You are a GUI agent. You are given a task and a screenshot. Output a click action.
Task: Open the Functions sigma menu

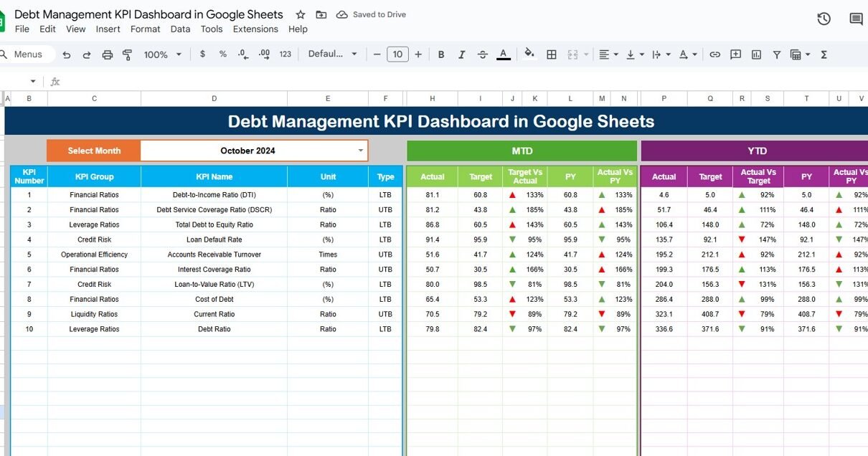[x=824, y=54]
